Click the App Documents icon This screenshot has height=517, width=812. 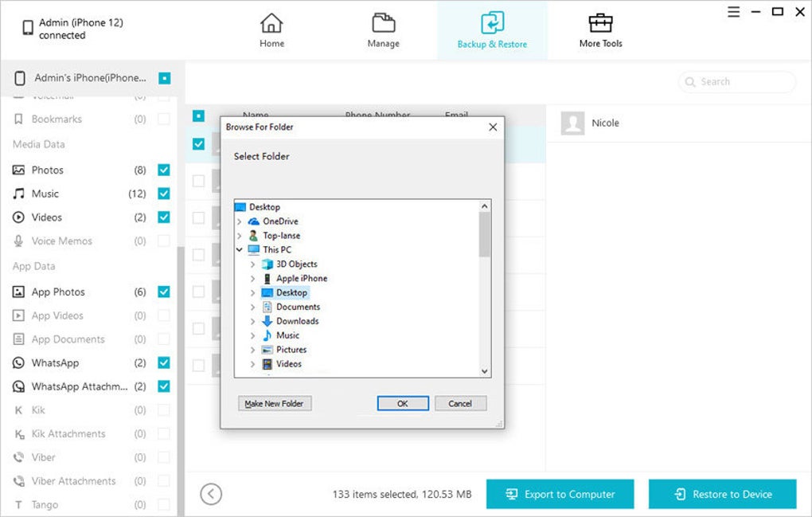coord(18,339)
